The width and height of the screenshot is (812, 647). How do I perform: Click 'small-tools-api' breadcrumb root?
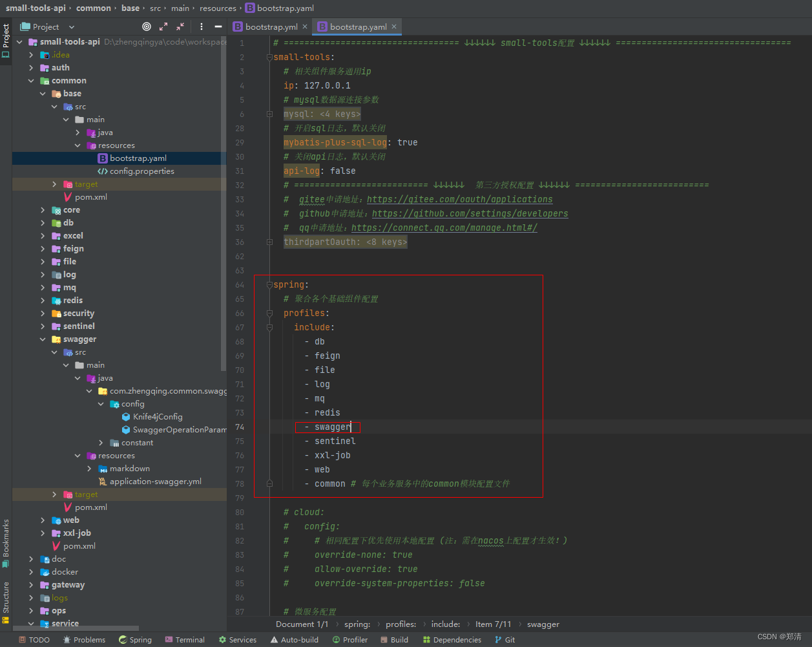pos(36,8)
